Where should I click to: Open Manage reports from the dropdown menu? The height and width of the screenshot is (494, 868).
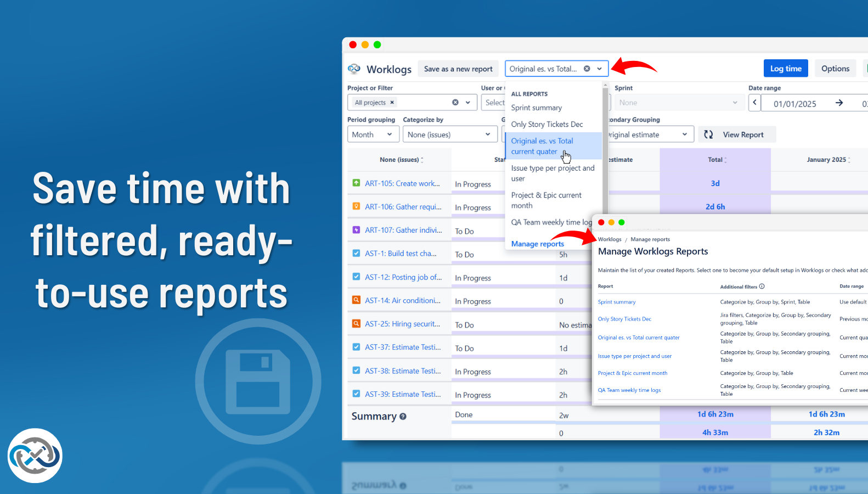(538, 244)
